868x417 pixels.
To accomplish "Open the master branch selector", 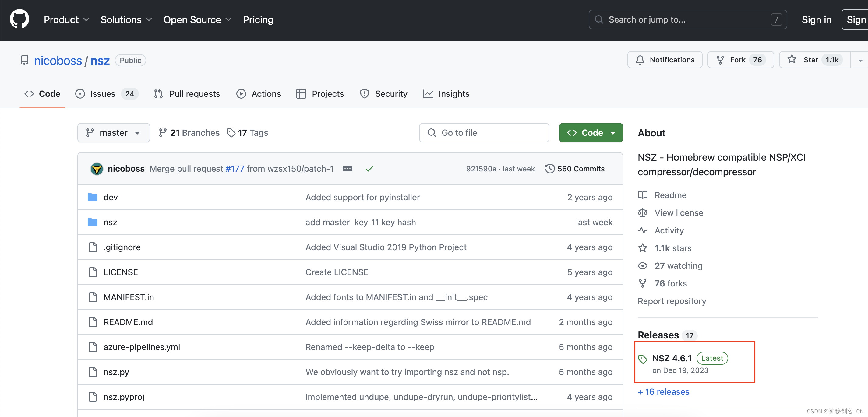I will [x=114, y=133].
